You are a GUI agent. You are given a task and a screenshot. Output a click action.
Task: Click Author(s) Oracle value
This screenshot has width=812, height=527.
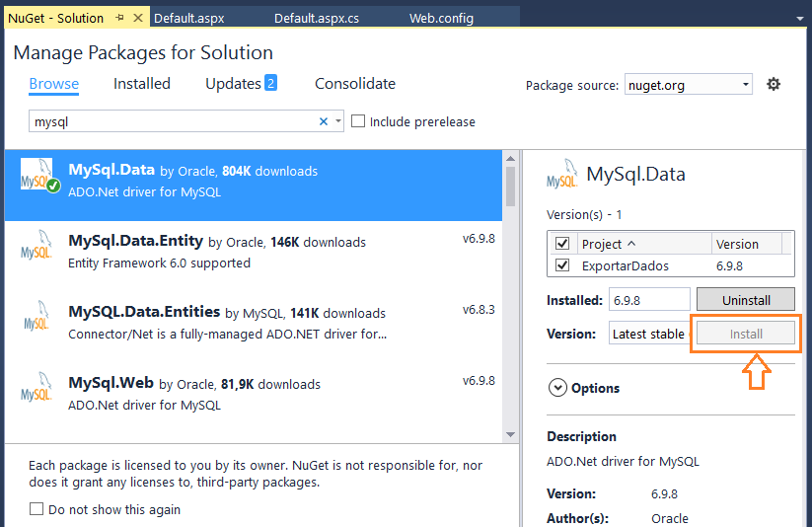pos(670,518)
